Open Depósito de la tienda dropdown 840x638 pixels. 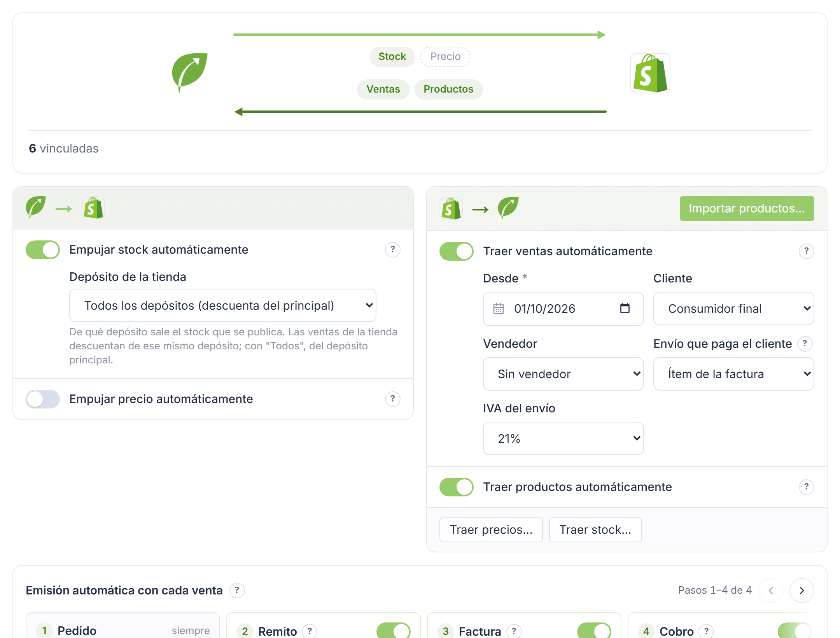click(222, 305)
